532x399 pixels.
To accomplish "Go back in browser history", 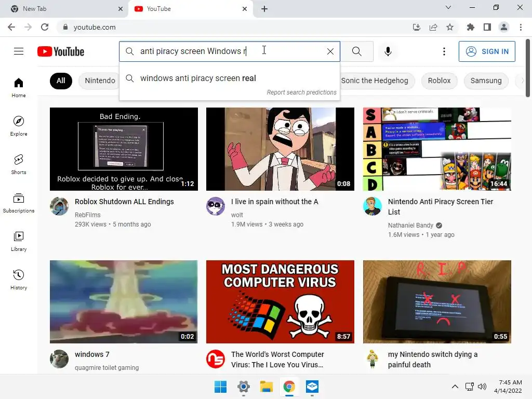I will (x=11, y=27).
